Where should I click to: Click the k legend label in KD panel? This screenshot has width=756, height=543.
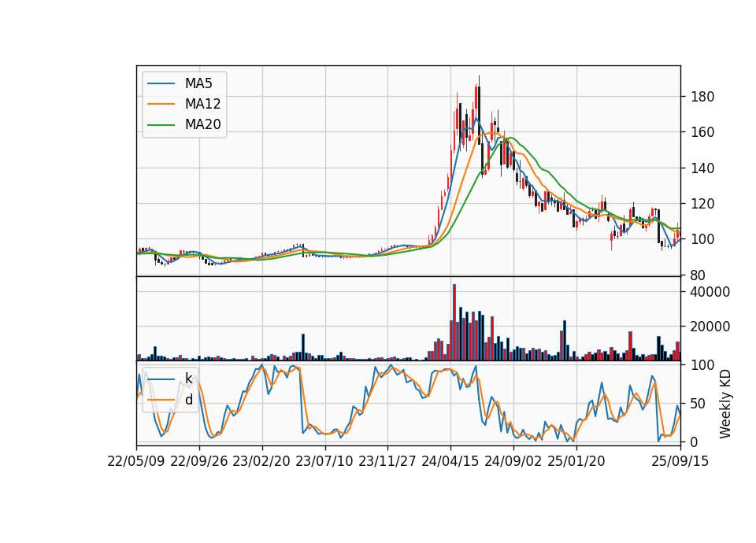coord(188,379)
